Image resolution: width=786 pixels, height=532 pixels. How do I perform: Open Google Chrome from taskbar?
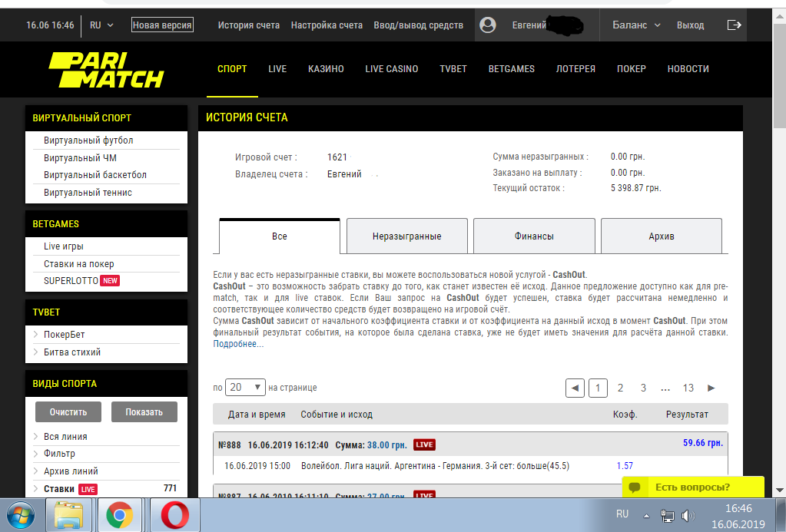(119, 515)
